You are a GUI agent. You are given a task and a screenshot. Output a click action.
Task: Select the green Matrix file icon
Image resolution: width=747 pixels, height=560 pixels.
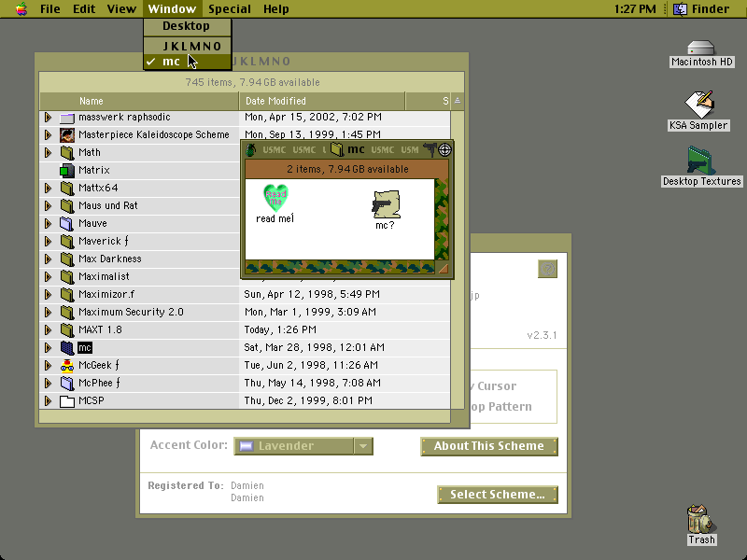[67, 171]
